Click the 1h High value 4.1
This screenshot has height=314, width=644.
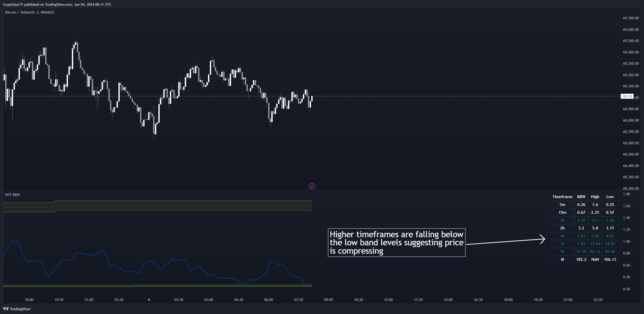(x=595, y=220)
